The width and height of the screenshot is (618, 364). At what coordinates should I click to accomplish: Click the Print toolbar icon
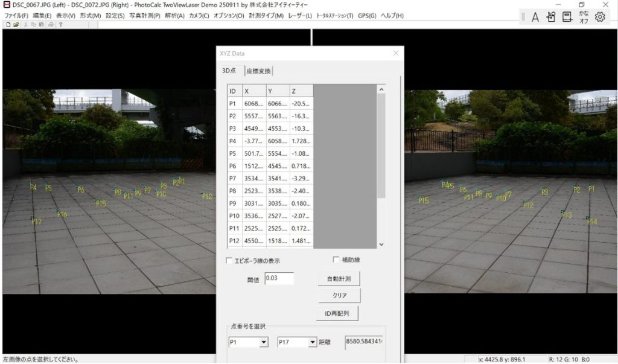pos(51,25)
